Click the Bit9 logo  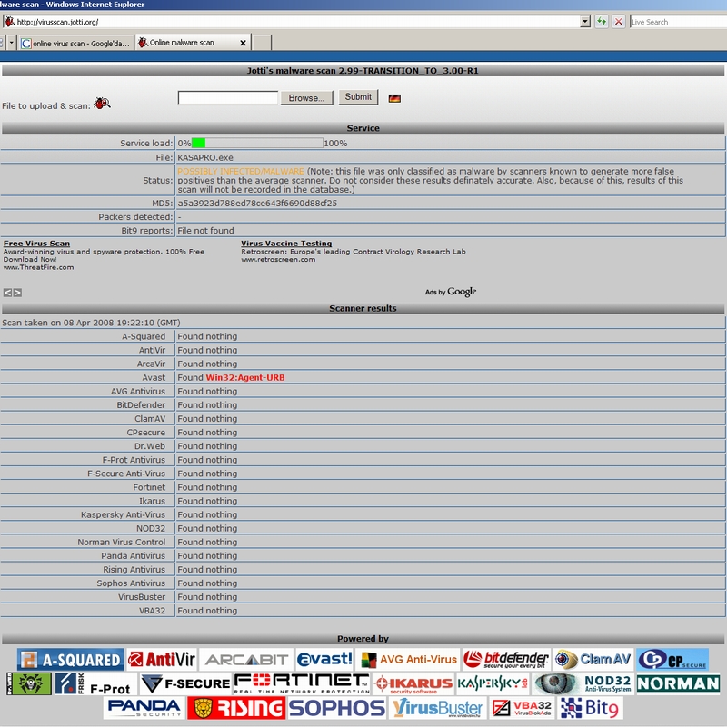590,708
